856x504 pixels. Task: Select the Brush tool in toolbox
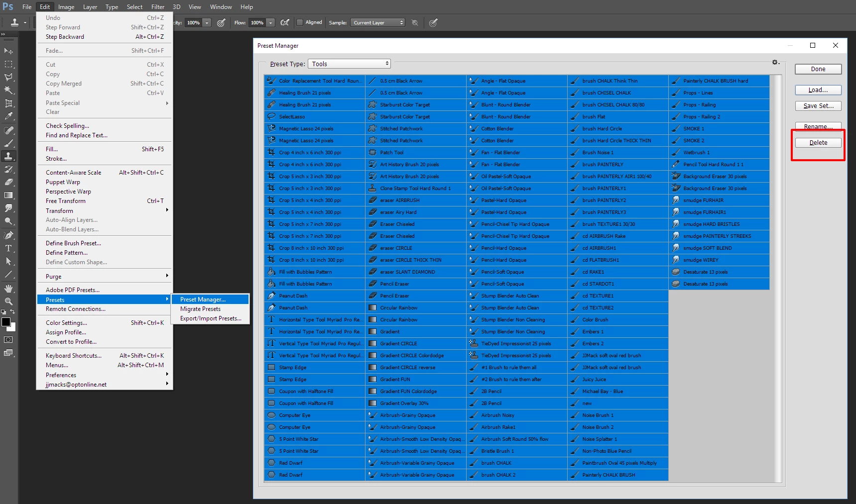point(8,143)
